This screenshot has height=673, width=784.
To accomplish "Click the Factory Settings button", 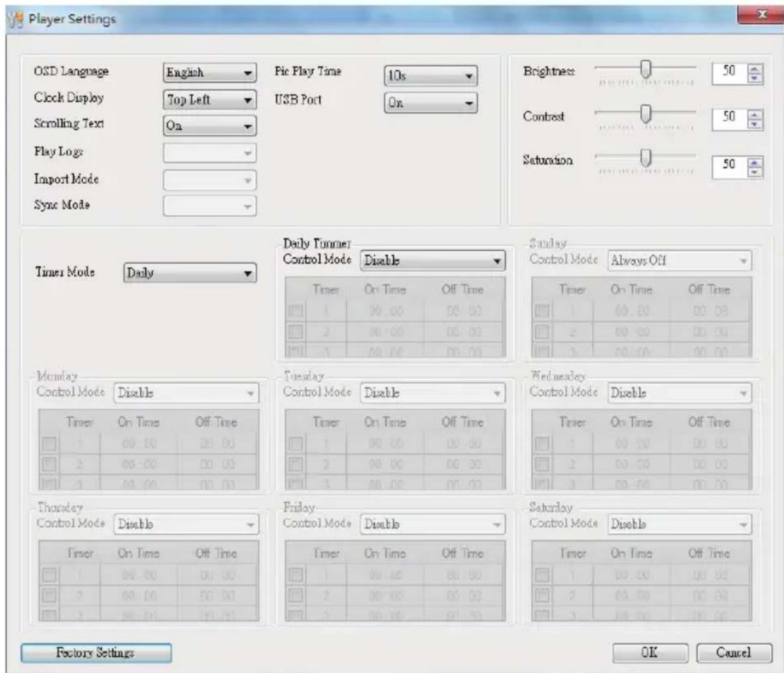I will point(96,653).
